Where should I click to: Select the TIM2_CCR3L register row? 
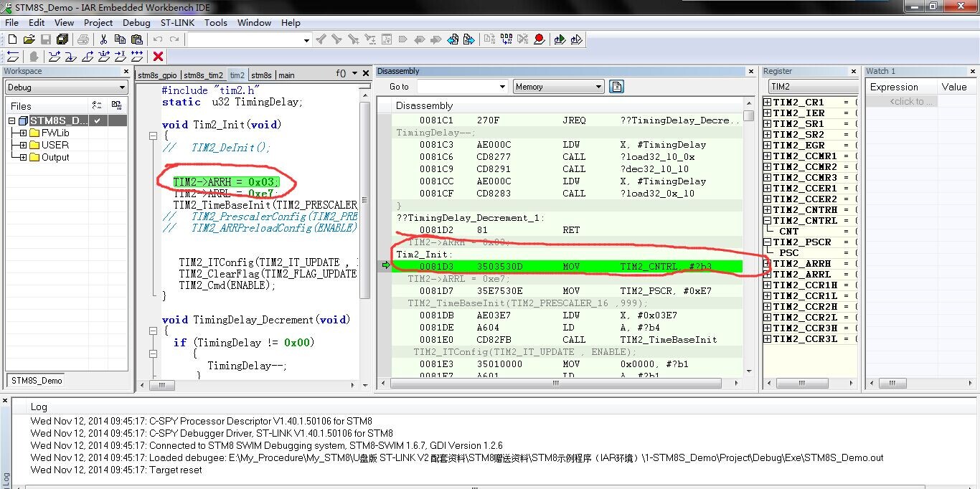(x=810, y=339)
